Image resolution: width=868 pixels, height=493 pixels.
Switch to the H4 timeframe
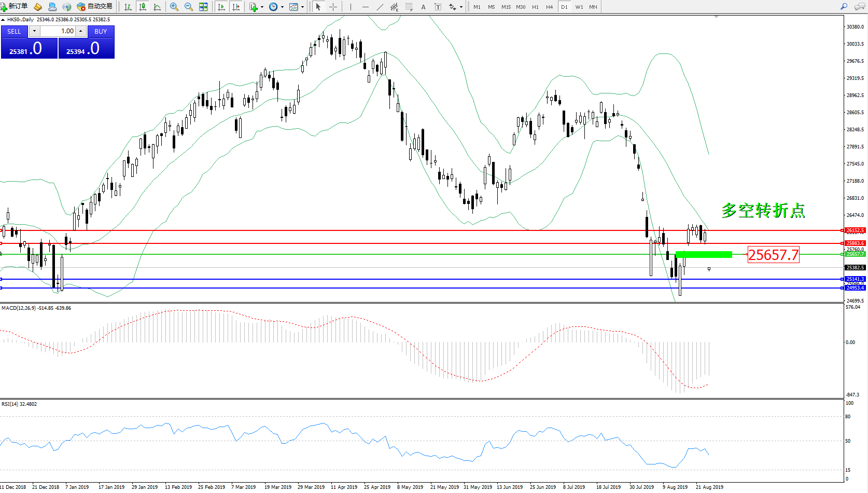pyautogui.click(x=549, y=7)
